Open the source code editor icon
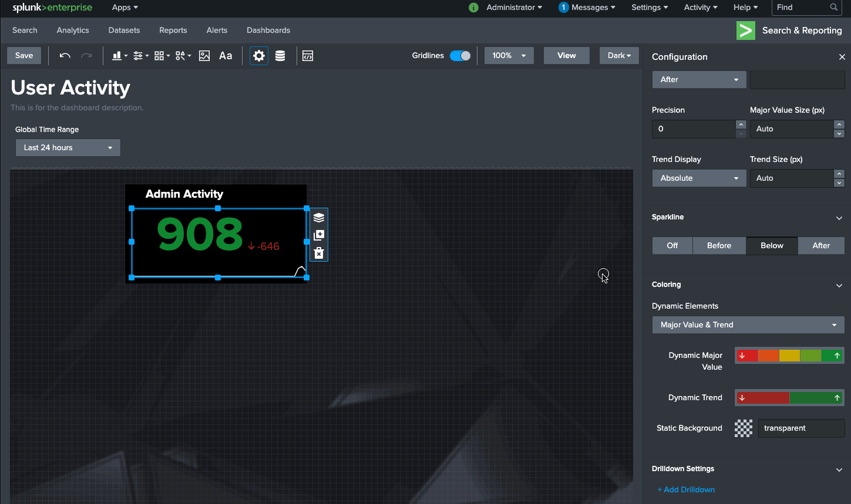Viewport: 851px width, 504px height. (x=308, y=56)
